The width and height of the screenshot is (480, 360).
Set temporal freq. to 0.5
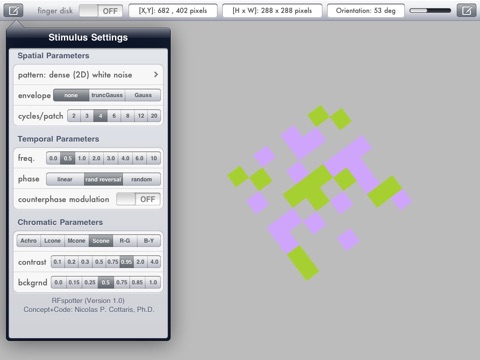pyautogui.click(x=68, y=158)
